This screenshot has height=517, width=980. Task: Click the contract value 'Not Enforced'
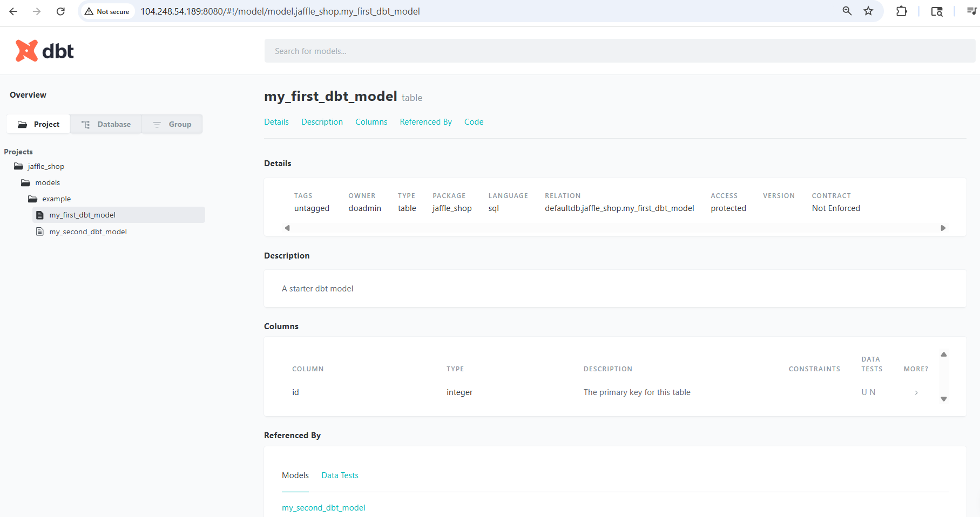[x=836, y=208]
